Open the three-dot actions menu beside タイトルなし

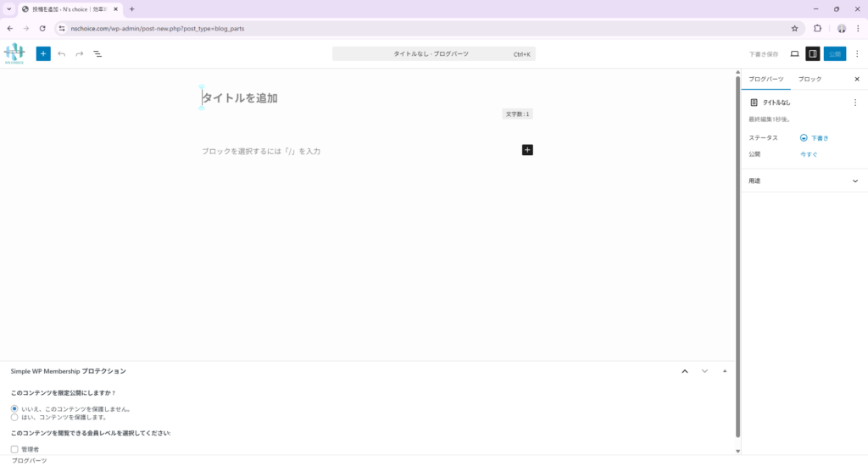(854, 103)
